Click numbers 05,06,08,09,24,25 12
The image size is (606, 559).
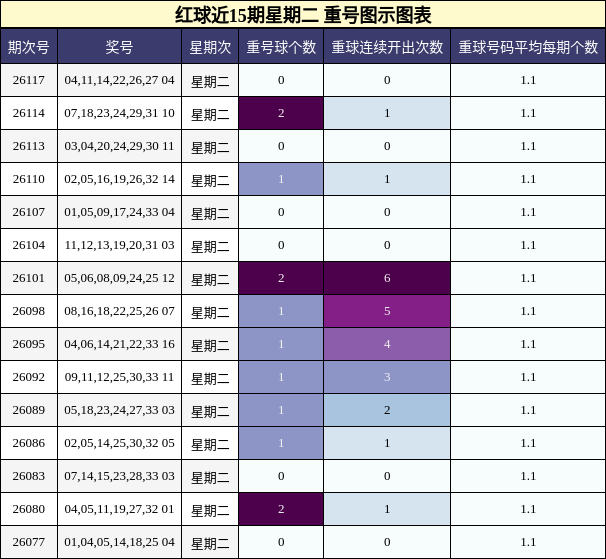[119, 278]
